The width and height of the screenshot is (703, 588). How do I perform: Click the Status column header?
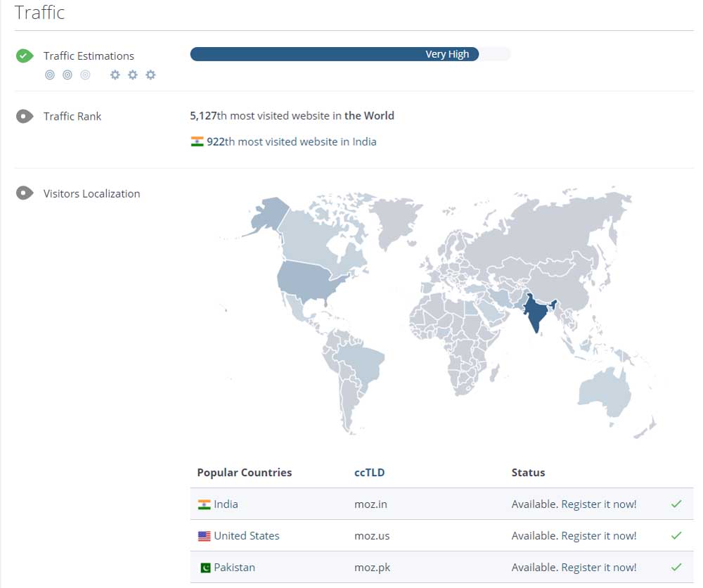coord(528,472)
